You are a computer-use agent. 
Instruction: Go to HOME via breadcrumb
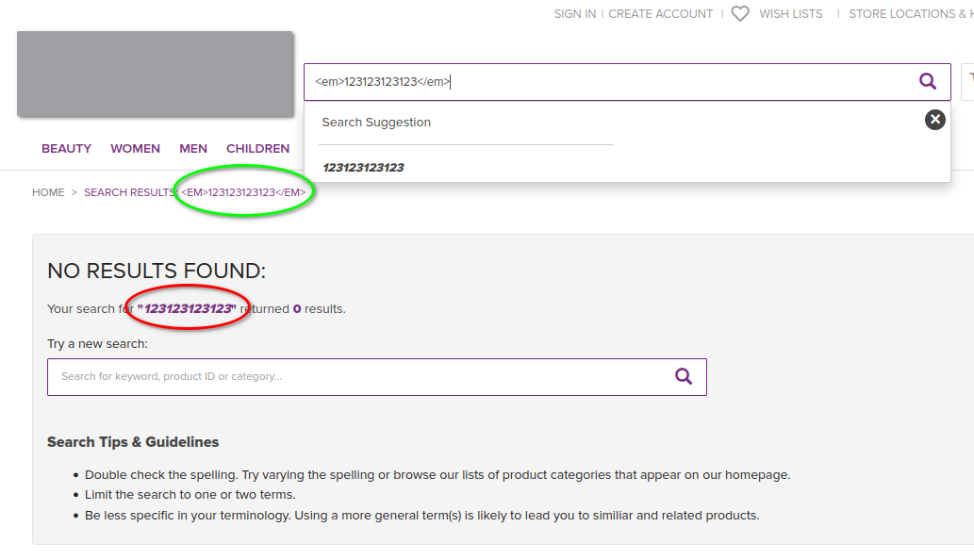pyautogui.click(x=48, y=192)
